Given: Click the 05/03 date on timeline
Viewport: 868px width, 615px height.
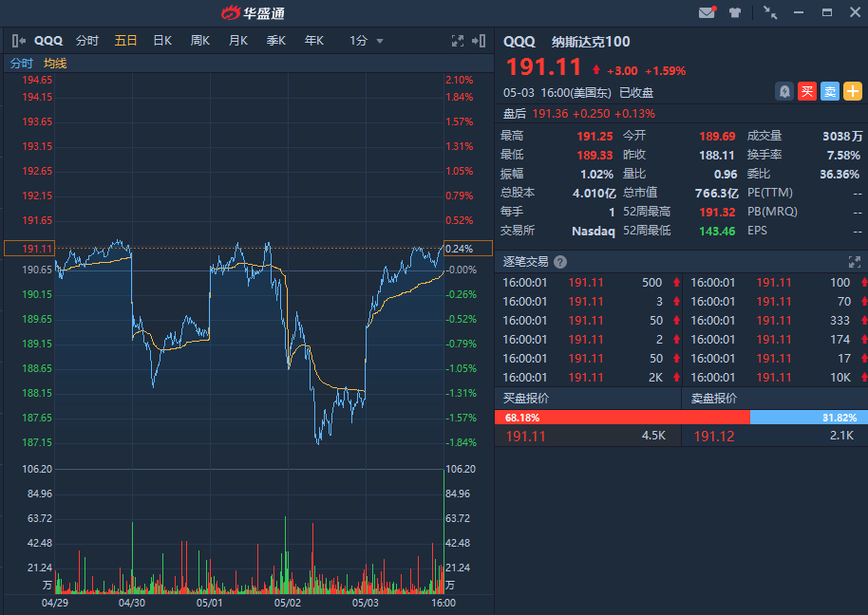Looking at the screenshot, I should pos(366,603).
